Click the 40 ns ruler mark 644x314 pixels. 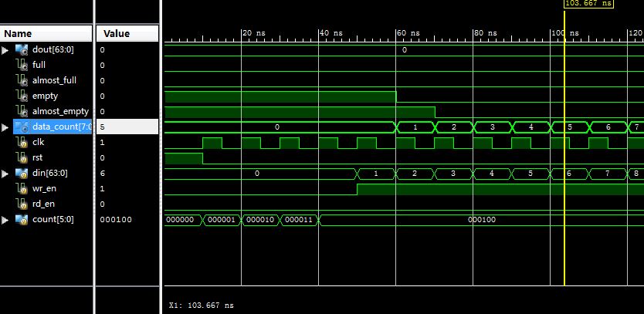[330, 33]
